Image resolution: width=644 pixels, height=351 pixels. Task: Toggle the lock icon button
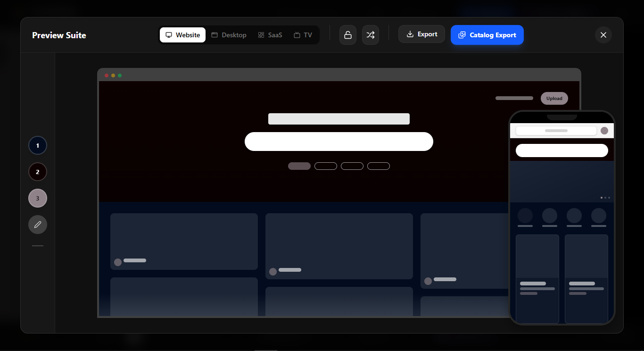(x=348, y=35)
